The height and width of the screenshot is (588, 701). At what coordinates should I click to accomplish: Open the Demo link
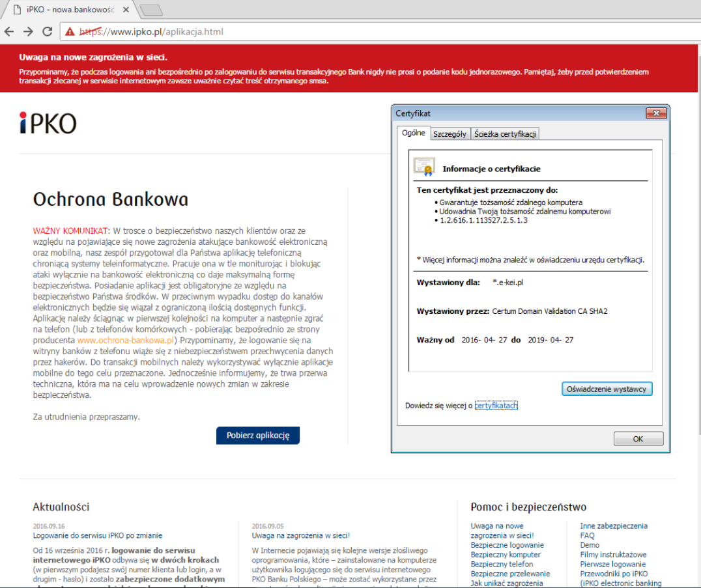(590, 545)
